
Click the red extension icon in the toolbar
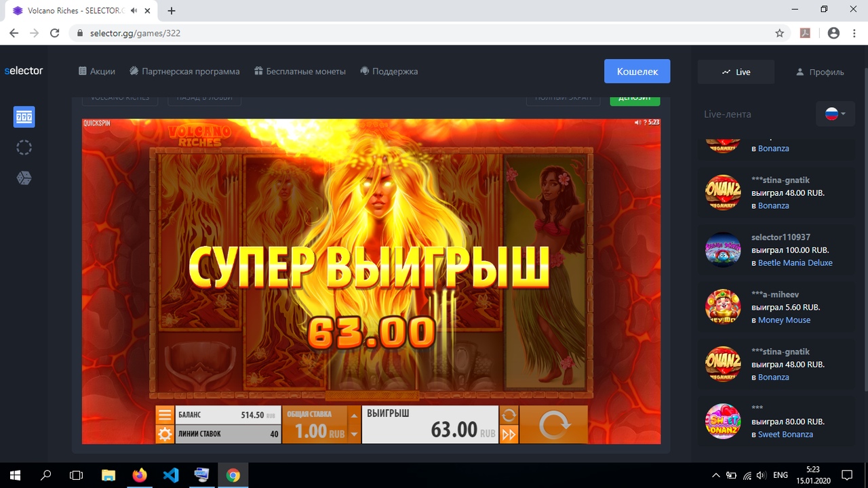point(806,33)
